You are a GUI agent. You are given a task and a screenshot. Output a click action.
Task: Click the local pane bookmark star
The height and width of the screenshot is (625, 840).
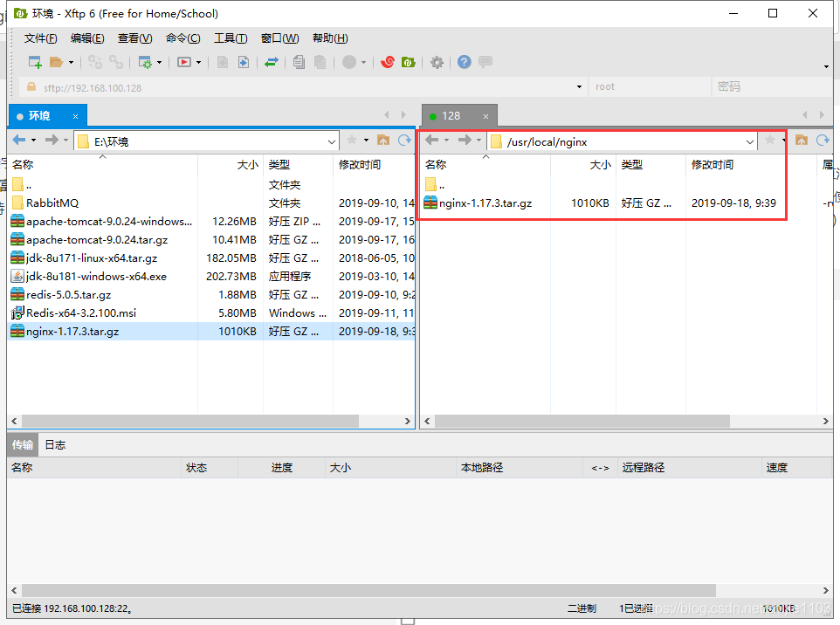[x=352, y=140]
